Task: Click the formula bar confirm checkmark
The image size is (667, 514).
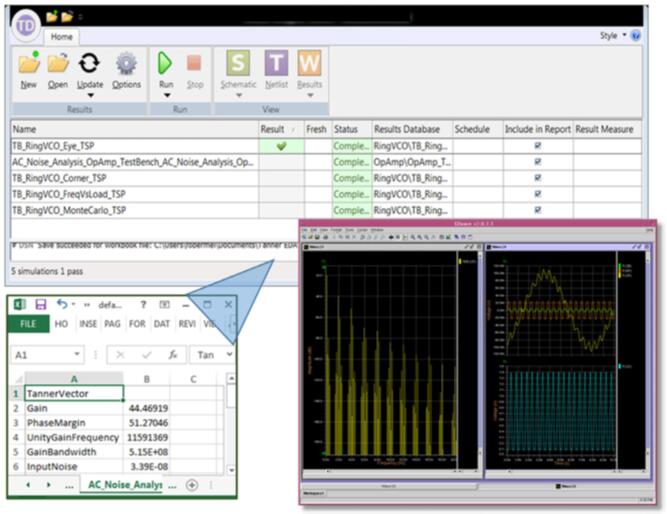Action: coord(147,355)
